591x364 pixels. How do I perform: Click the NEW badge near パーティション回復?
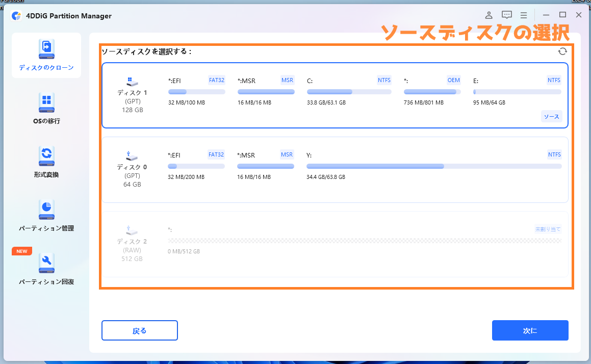click(22, 251)
